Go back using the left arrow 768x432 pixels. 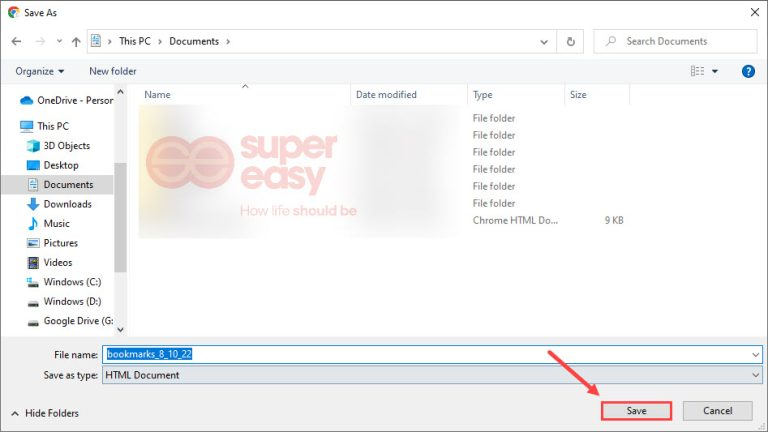(16, 42)
